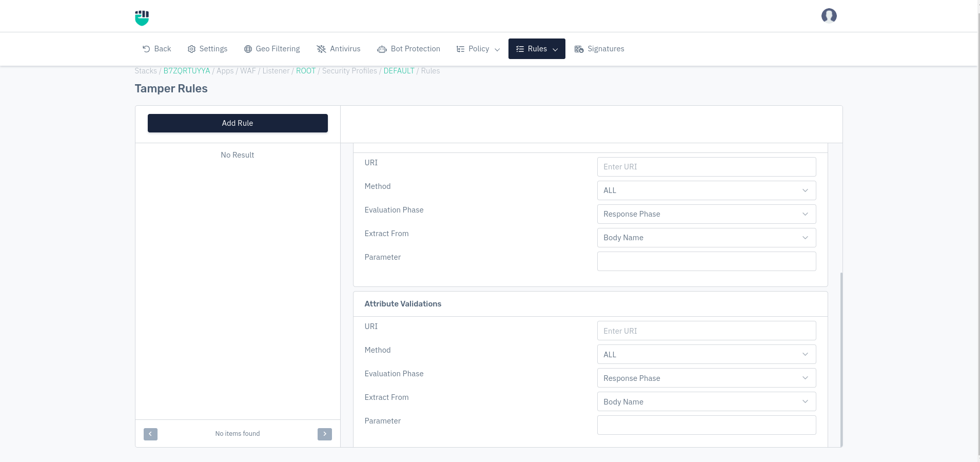Image resolution: width=980 pixels, height=462 pixels.
Task: Click the Apps breadcrumb text
Action: [225, 71]
